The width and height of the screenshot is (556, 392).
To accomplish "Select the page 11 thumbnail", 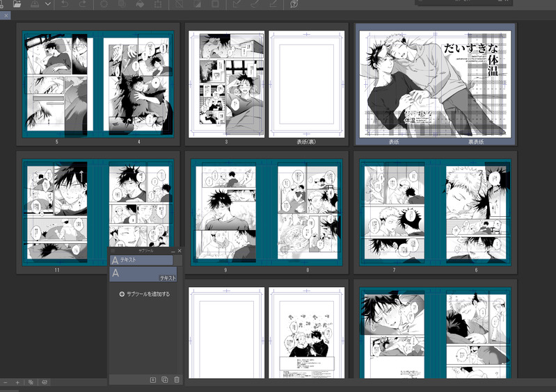I will (x=57, y=213).
